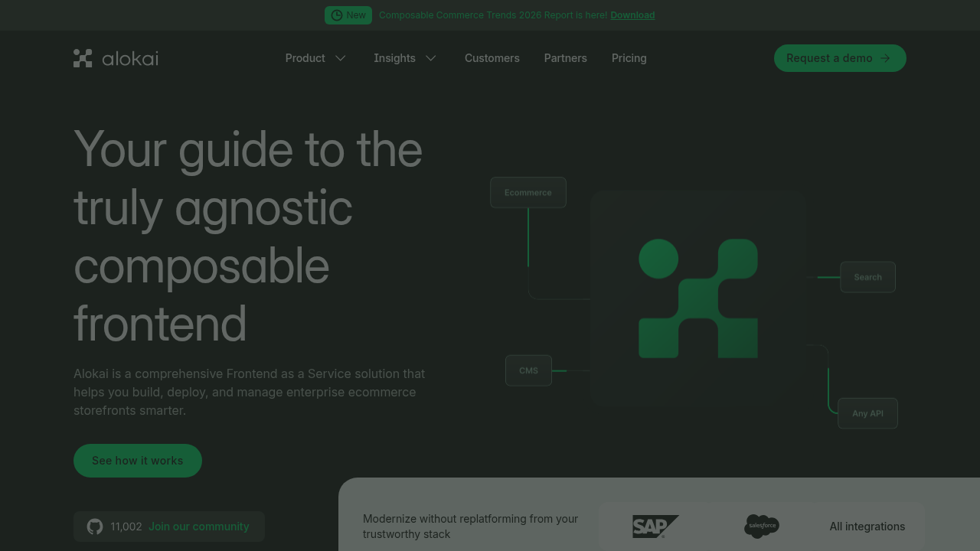Navigate to Partners
The height and width of the screenshot is (551, 980).
565,58
